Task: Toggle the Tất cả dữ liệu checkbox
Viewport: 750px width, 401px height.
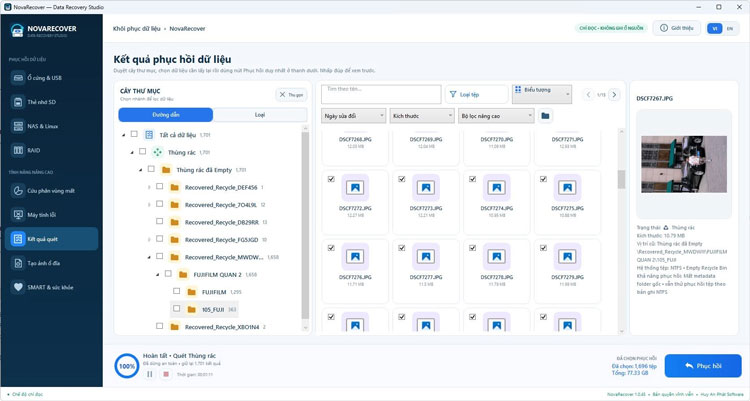Action: pyautogui.click(x=134, y=134)
